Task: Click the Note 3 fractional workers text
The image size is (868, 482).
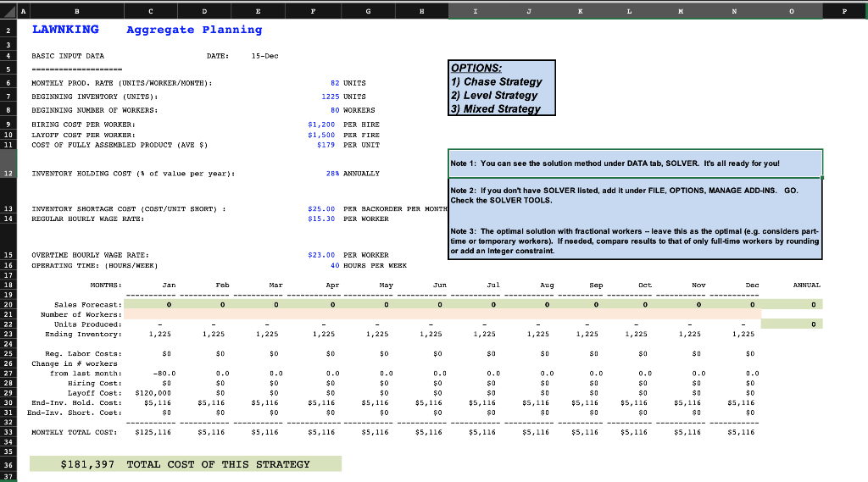Action: tap(634, 241)
